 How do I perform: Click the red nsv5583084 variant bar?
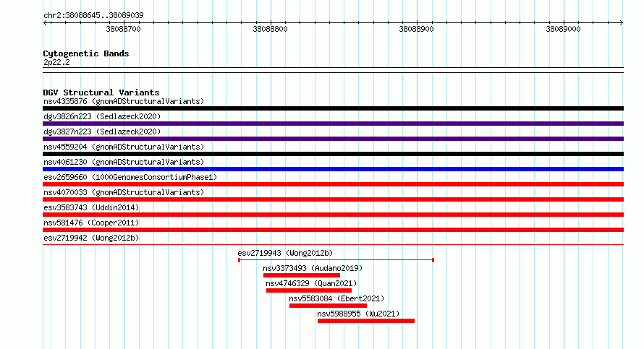coord(329,306)
